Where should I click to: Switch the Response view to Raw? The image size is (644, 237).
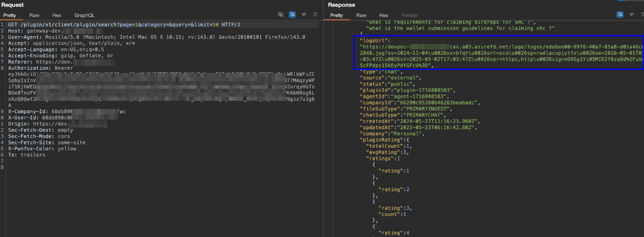click(361, 15)
